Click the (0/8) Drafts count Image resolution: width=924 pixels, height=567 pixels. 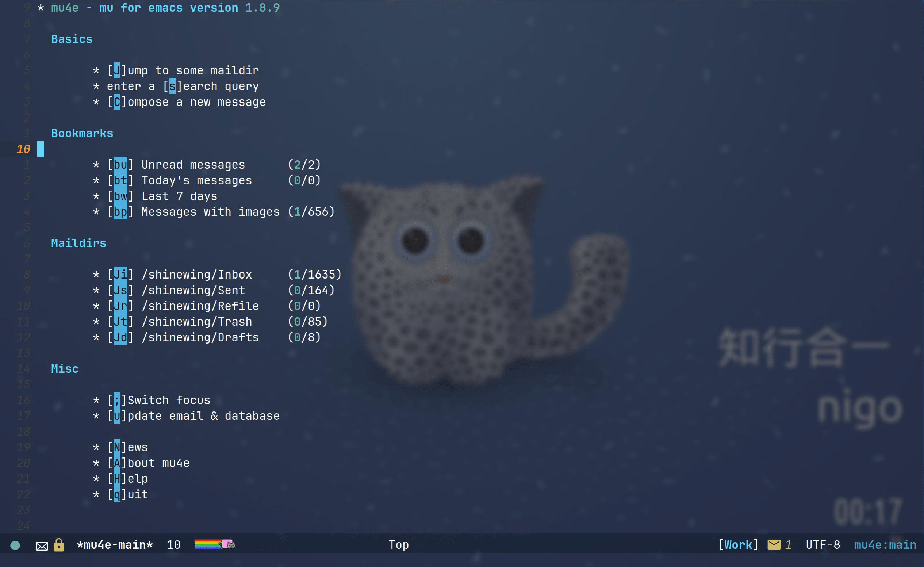click(304, 337)
